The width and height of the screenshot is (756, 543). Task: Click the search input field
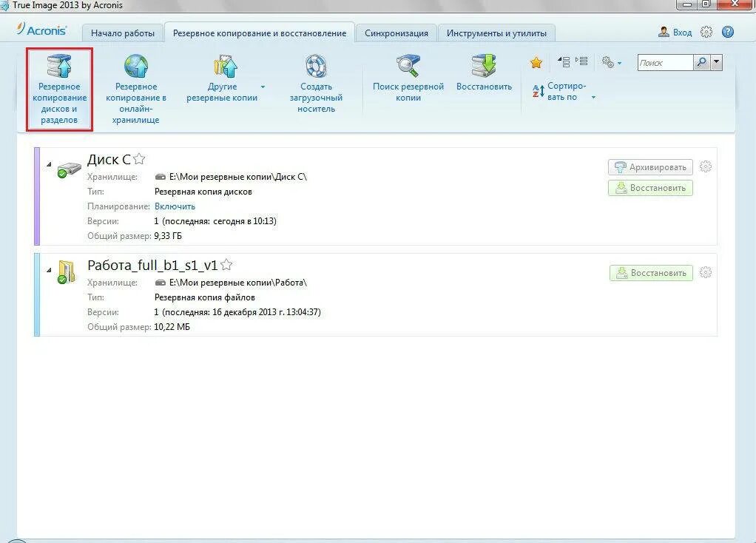(x=665, y=63)
